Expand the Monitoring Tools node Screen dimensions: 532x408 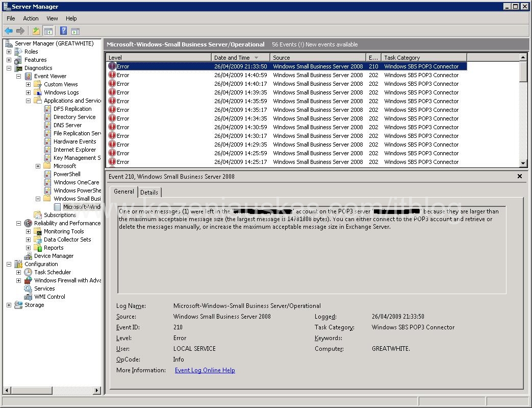coord(29,231)
